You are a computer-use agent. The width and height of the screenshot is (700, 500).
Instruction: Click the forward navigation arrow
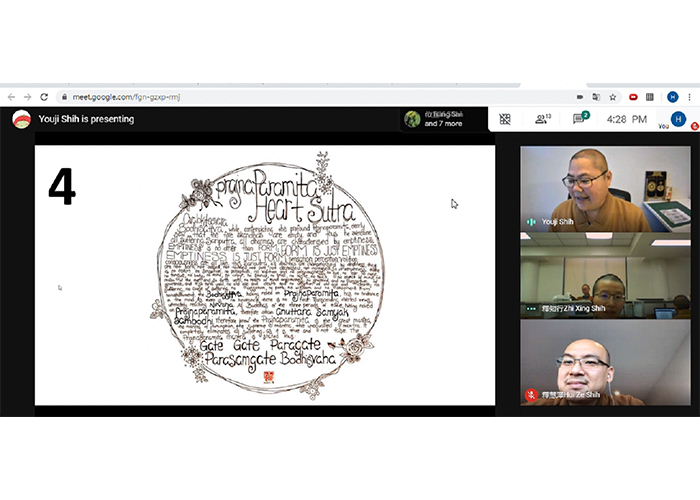click(x=27, y=97)
